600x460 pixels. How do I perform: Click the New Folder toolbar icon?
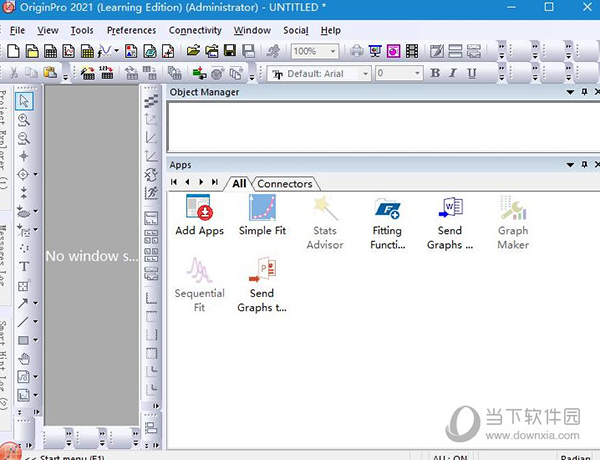point(32,51)
